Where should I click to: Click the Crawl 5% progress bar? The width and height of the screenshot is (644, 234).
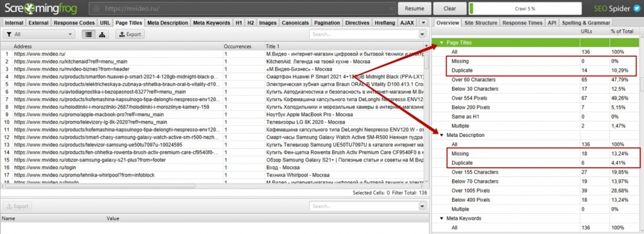tap(525, 8)
